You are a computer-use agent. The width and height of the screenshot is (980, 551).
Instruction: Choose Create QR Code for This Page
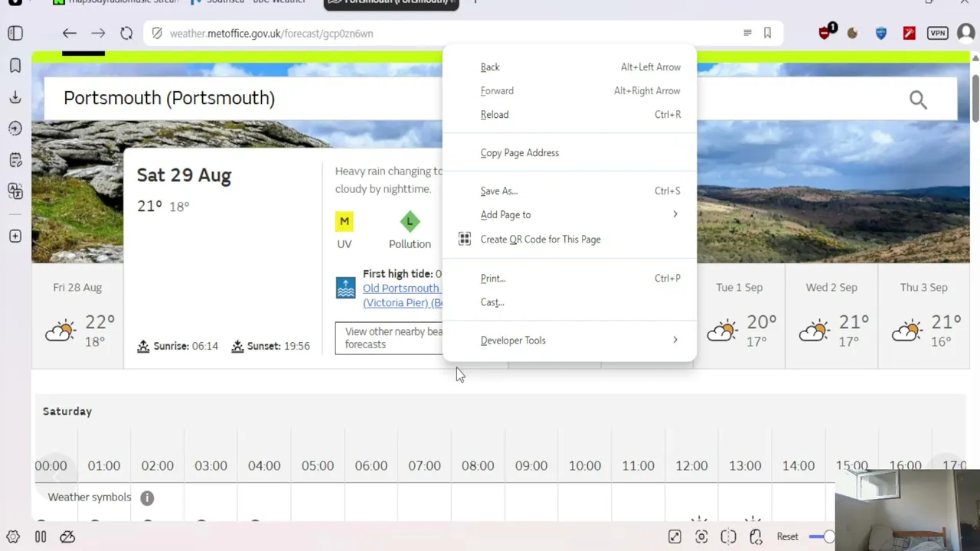(570, 240)
